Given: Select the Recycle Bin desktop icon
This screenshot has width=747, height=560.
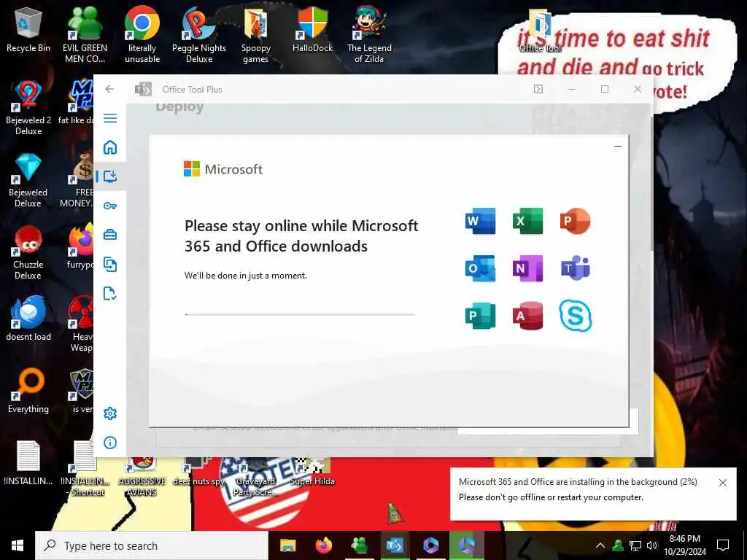Looking at the screenshot, I should (x=28, y=29).
